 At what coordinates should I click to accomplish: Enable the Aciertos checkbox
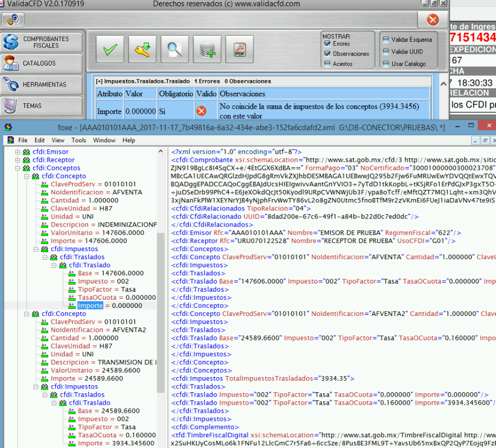(327, 64)
